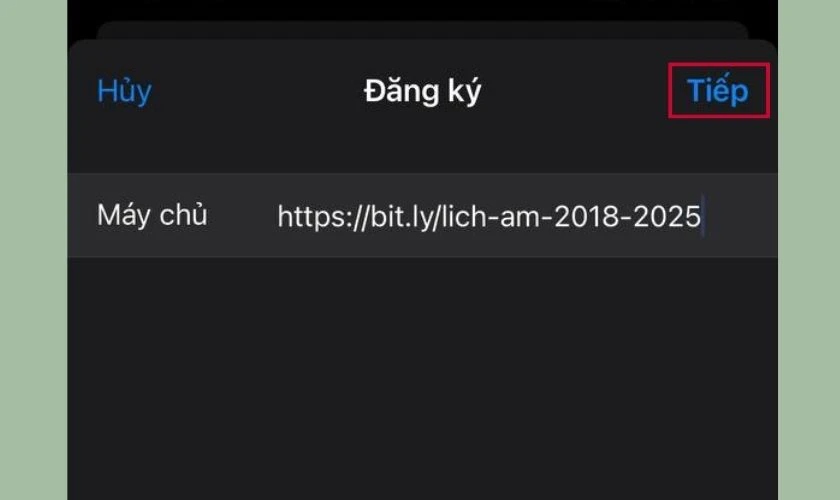The height and width of the screenshot is (500, 840).
Task: Tap the gap between Máy chủ and the URL
Action: 242,215
